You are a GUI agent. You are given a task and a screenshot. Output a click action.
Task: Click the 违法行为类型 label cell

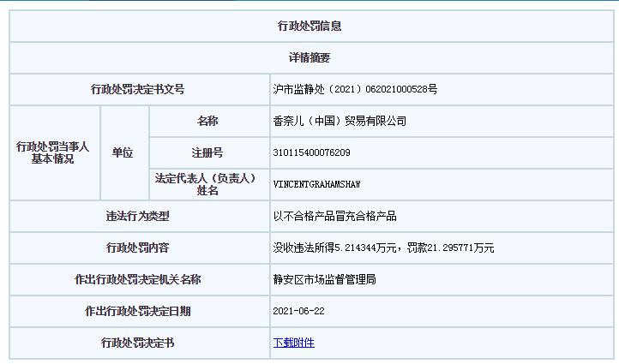click(x=138, y=216)
